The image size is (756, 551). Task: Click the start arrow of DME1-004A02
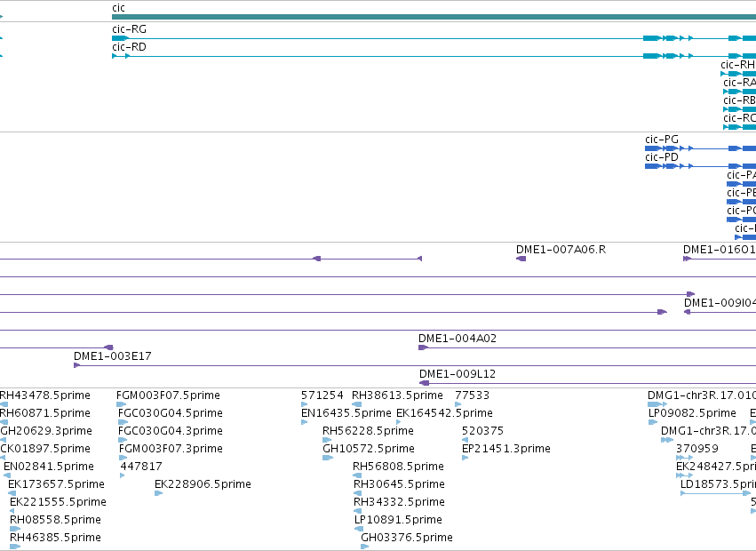tap(424, 347)
